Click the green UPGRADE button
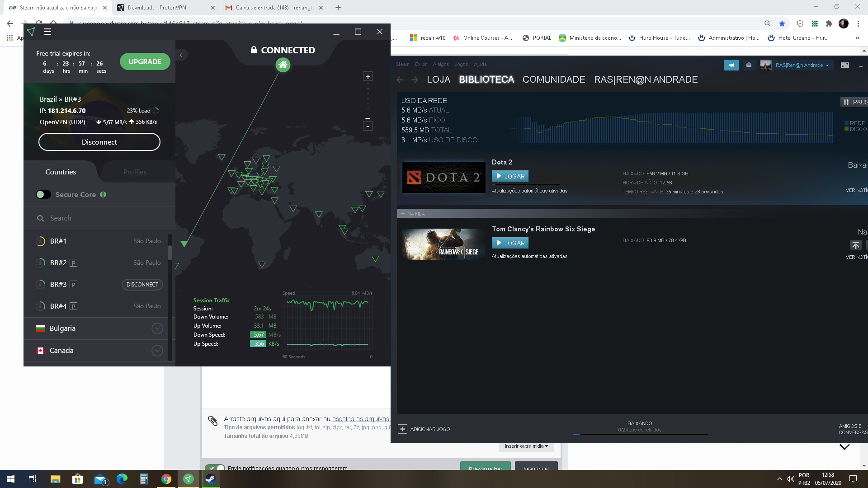This screenshot has width=868, height=488. click(x=145, y=61)
